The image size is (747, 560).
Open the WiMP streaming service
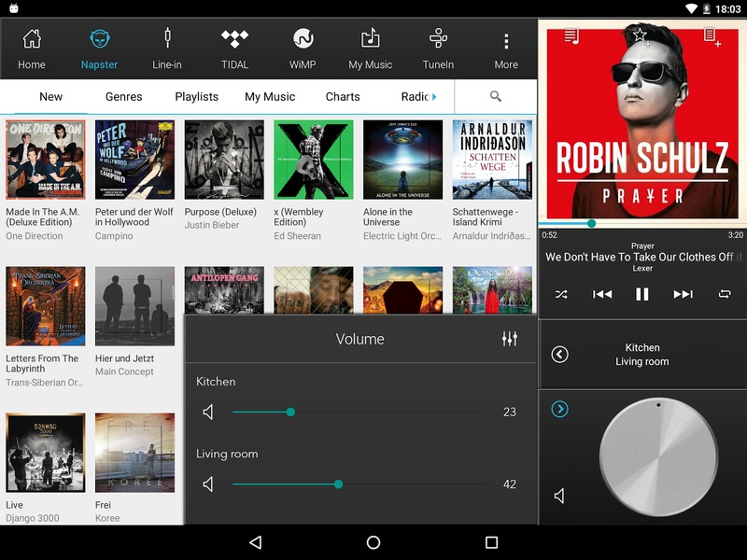[303, 49]
